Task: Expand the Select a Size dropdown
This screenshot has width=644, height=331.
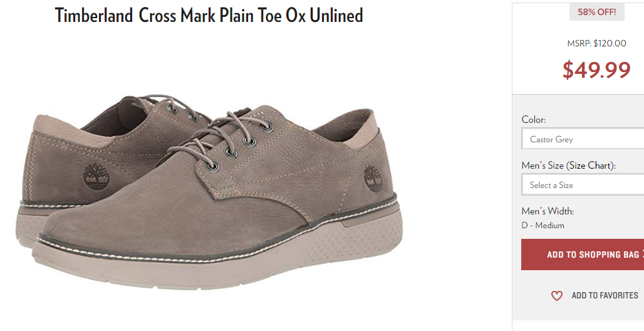Action: [x=583, y=185]
